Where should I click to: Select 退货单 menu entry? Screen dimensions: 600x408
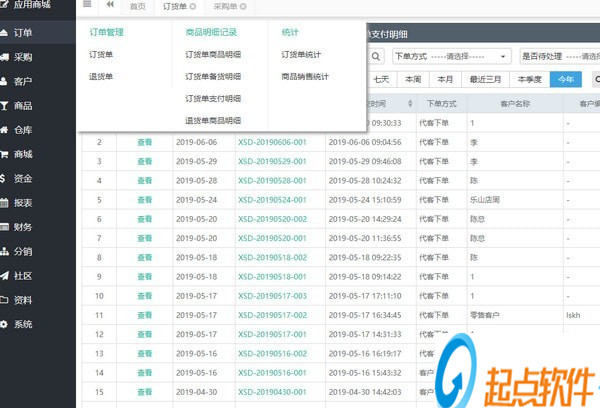point(101,77)
